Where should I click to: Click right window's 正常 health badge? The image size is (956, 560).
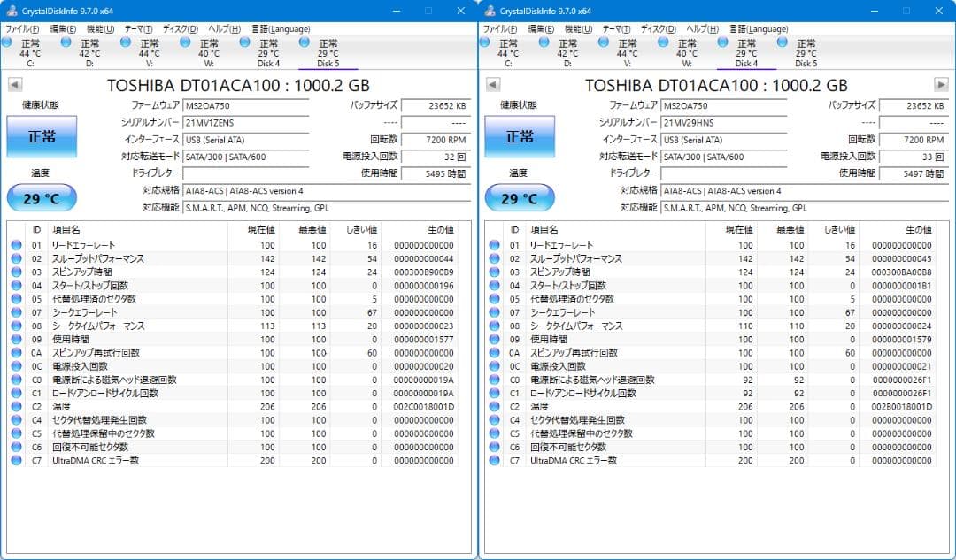[x=519, y=137]
